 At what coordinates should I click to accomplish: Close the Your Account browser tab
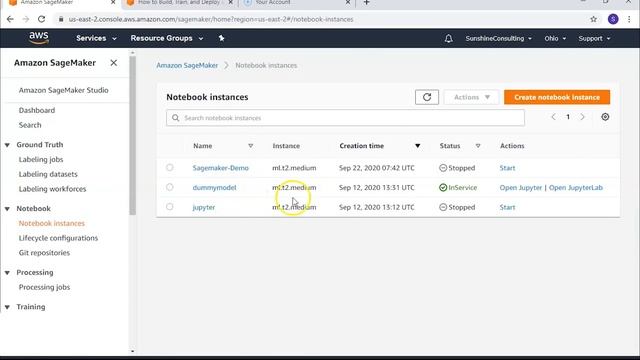(348, 2)
